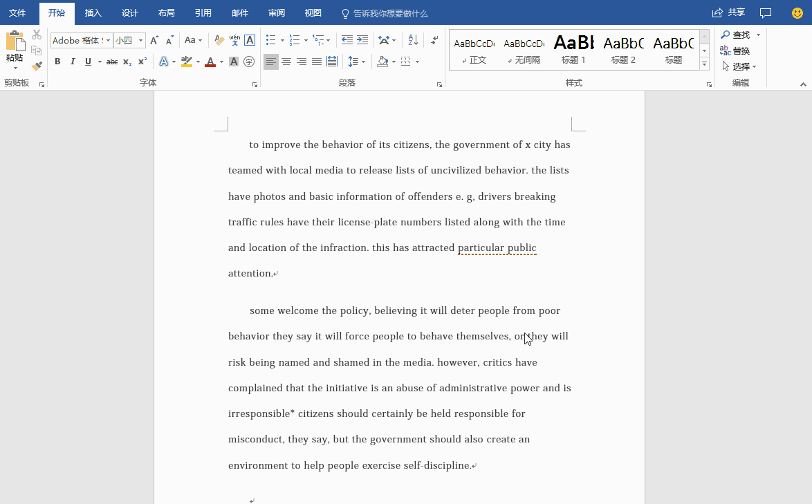
Task: Shrink font size with the smaller A icon
Action: (170, 40)
